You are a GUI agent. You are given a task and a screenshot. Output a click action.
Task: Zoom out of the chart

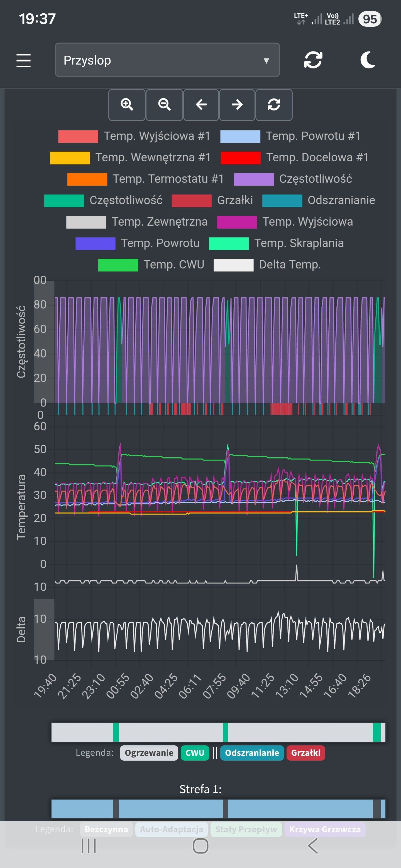click(164, 105)
